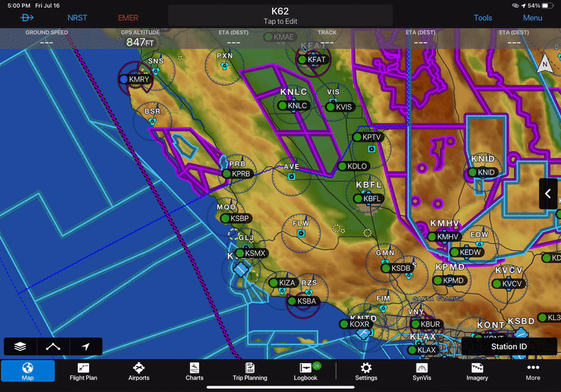Tap the north-up compass indicator

click(545, 64)
